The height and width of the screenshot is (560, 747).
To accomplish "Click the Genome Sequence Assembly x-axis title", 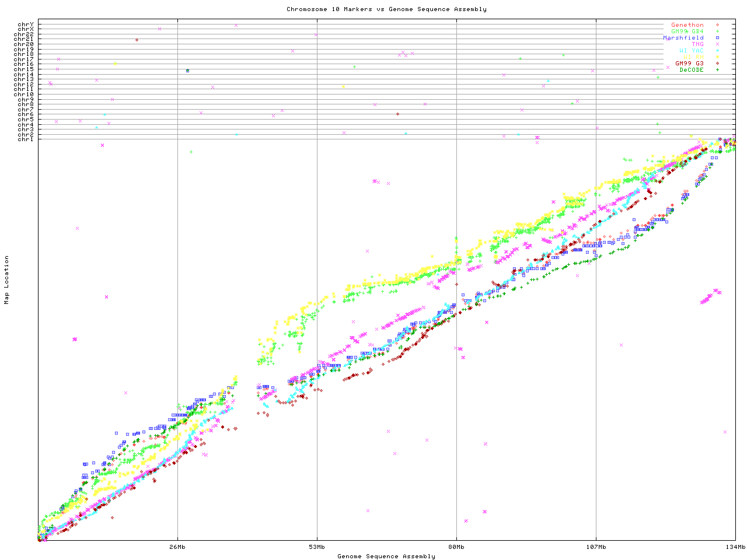I will point(386,556).
